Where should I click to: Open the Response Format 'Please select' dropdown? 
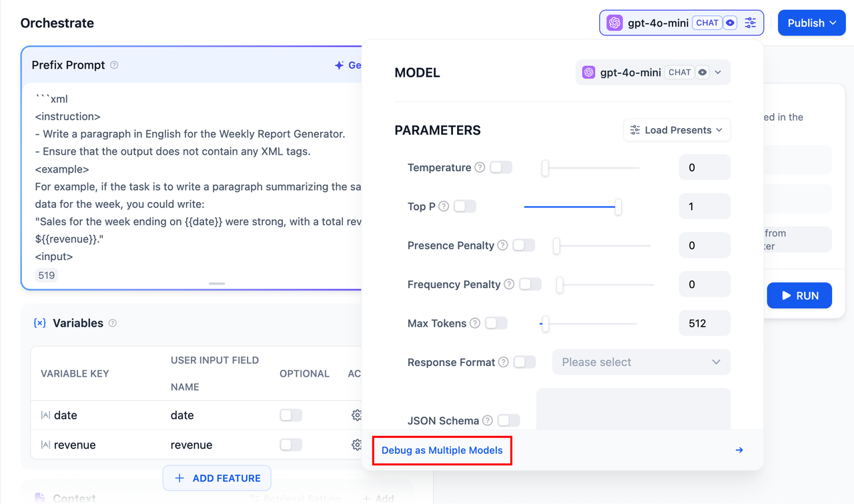641,363
